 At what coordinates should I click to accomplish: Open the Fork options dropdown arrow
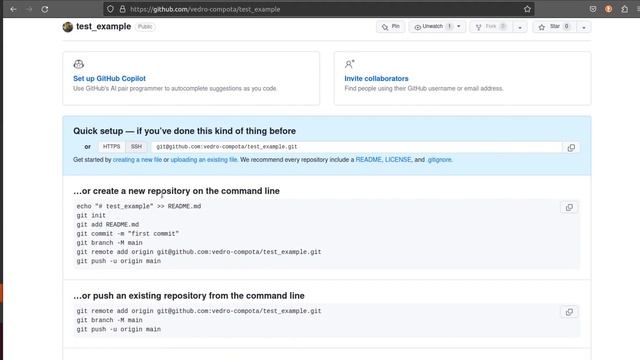pyautogui.click(x=520, y=27)
